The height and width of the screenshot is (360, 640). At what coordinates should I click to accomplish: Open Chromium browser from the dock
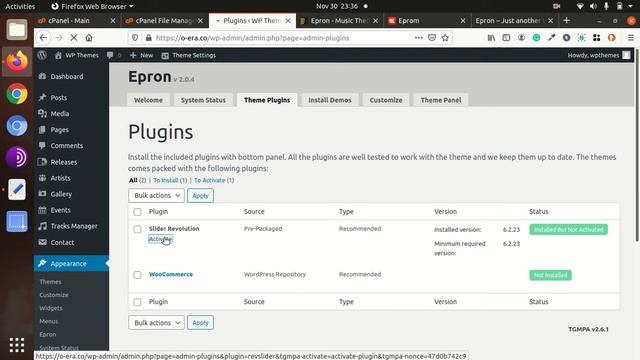17,126
